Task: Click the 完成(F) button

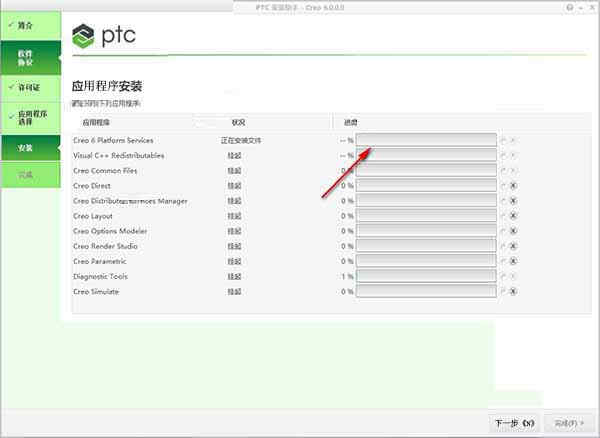Action: click(569, 423)
